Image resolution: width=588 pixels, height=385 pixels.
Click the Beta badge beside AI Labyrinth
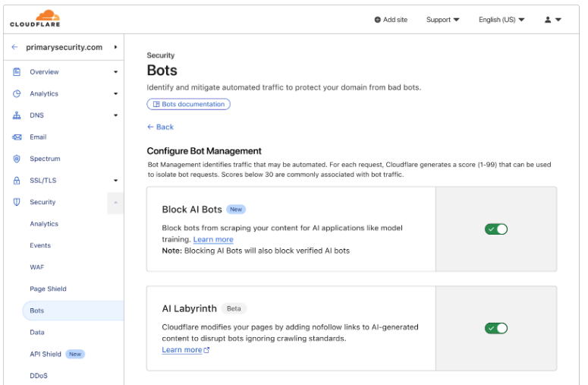pyautogui.click(x=234, y=308)
